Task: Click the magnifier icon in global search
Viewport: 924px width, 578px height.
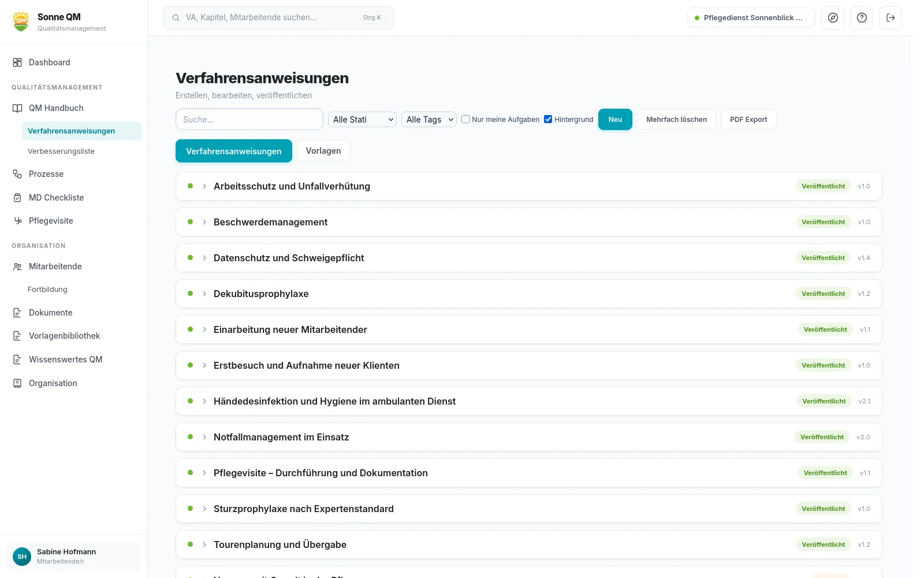Action: click(x=176, y=18)
